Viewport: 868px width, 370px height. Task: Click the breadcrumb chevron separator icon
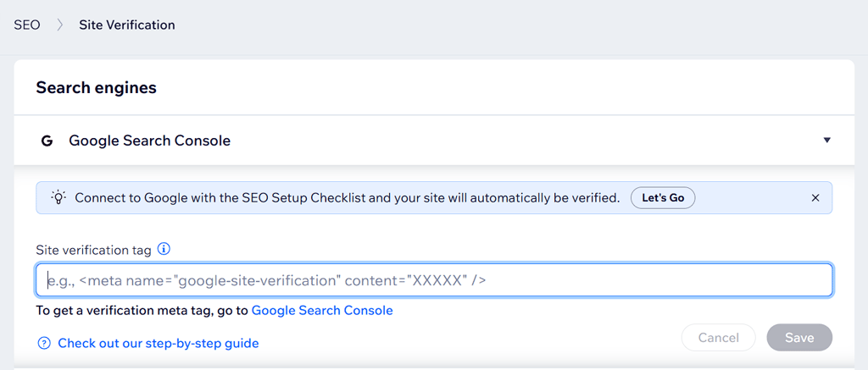[x=60, y=25]
